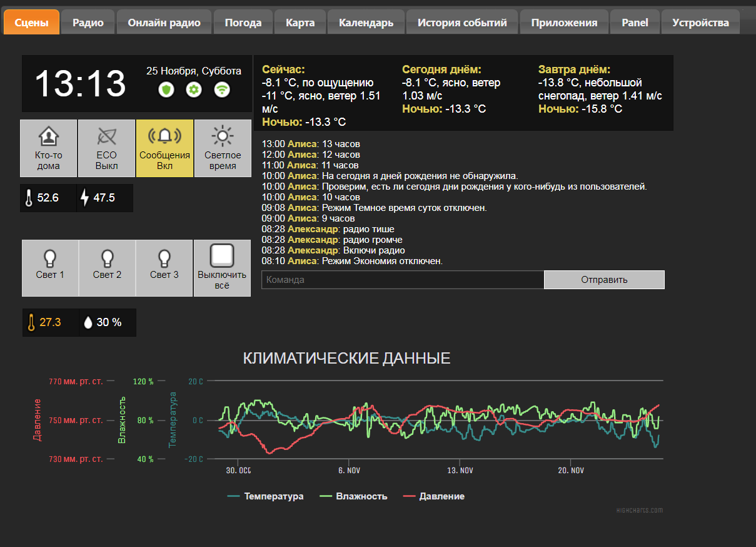Switch on Свет 1 lamp

(x=50, y=267)
